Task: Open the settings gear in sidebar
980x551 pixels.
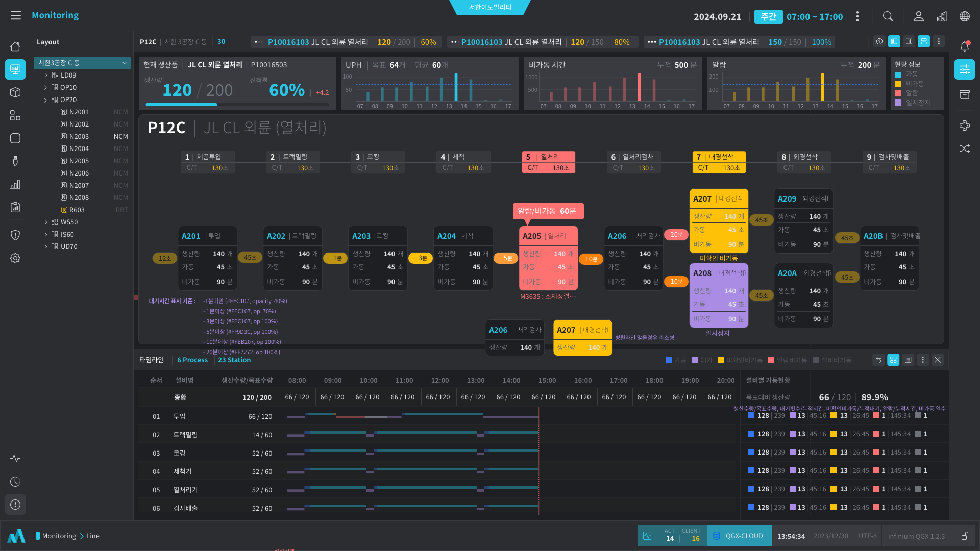Action: 15,258
